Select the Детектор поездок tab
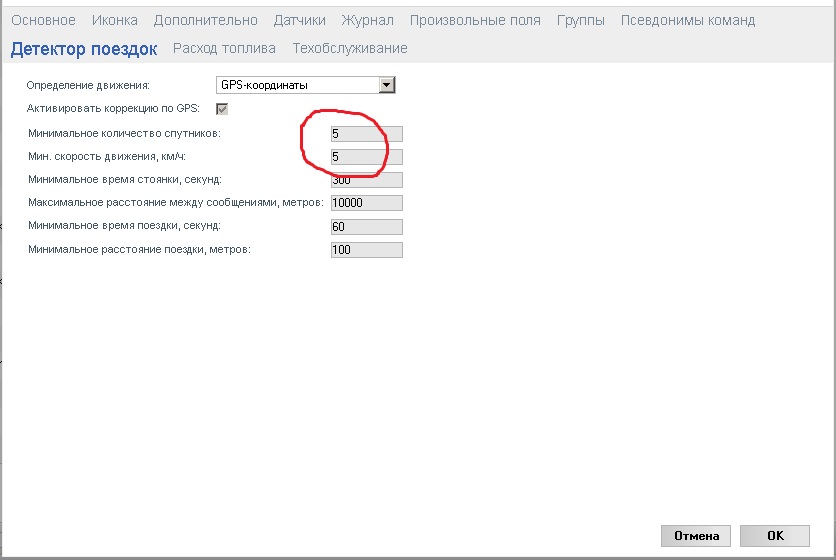 84,48
